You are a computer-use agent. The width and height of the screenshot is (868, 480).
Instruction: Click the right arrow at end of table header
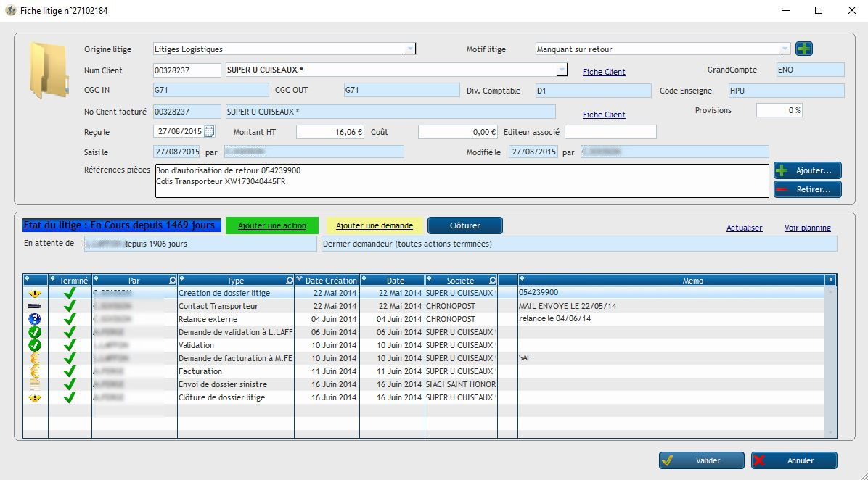(830, 280)
